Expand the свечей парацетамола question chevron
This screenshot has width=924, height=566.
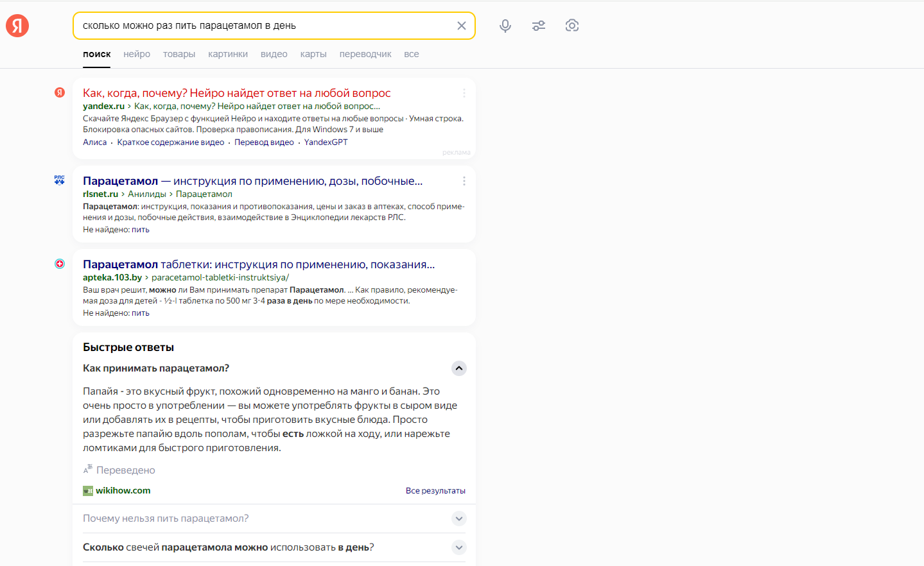point(458,547)
